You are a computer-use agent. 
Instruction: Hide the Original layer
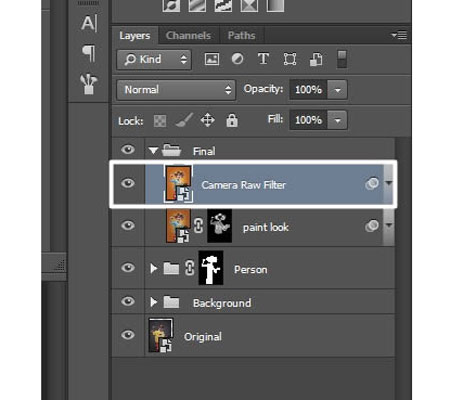pos(128,335)
